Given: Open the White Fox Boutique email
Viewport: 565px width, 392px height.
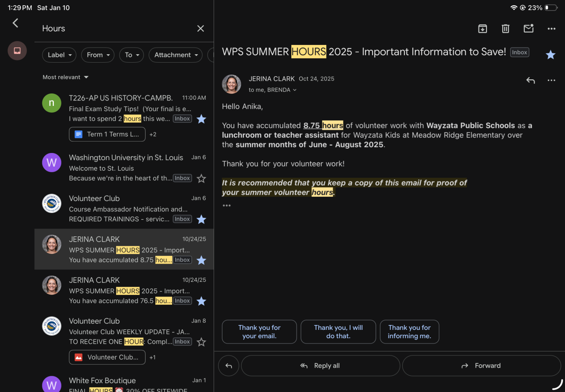Looking at the screenshot, I should [x=124, y=382].
